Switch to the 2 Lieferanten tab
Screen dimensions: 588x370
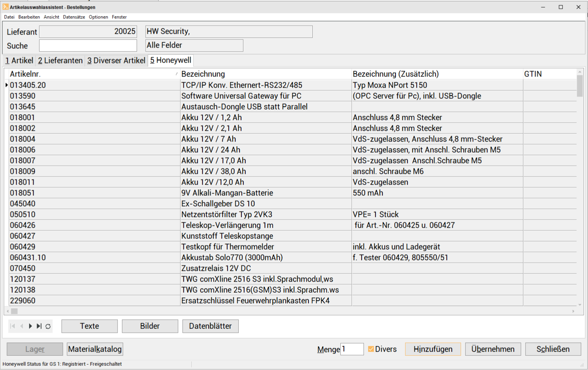pyautogui.click(x=60, y=60)
